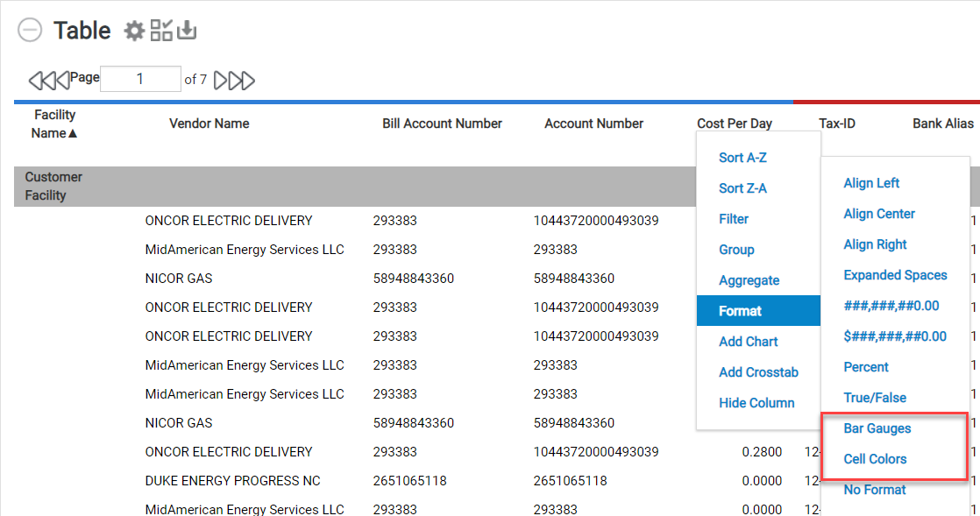
Task: Click the 0.2800 cost value cell
Action: point(762,452)
